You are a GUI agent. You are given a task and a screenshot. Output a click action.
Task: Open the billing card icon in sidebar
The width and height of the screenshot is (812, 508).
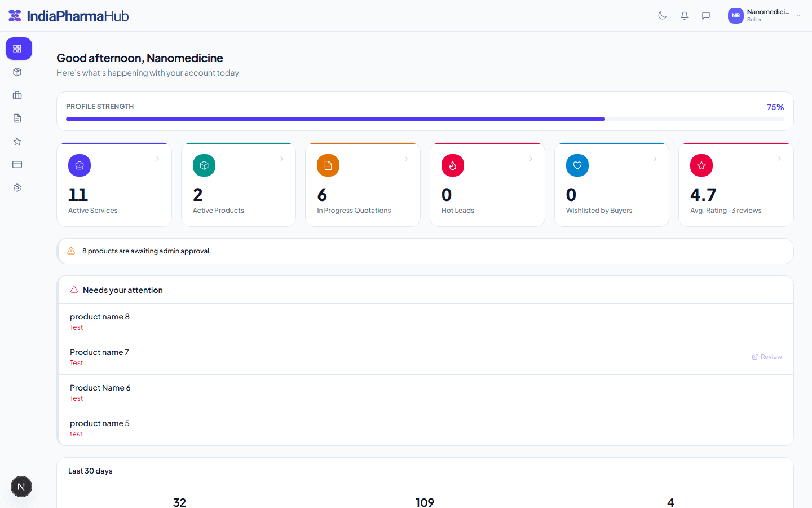[17, 165]
